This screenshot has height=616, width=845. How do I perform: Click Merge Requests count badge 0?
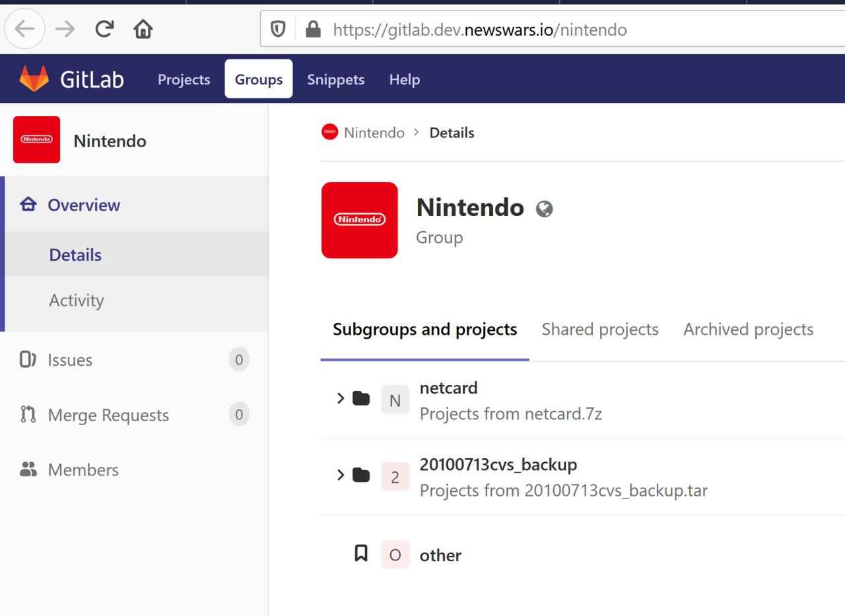(x=239, y=415)
